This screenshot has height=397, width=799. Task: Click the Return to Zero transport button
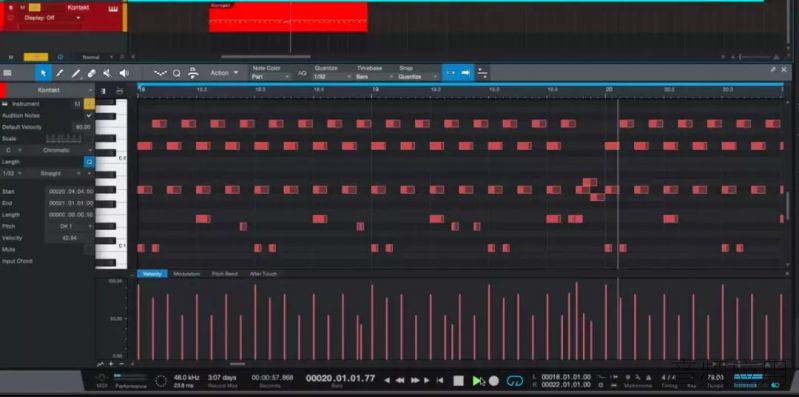(x=440, y=381)
